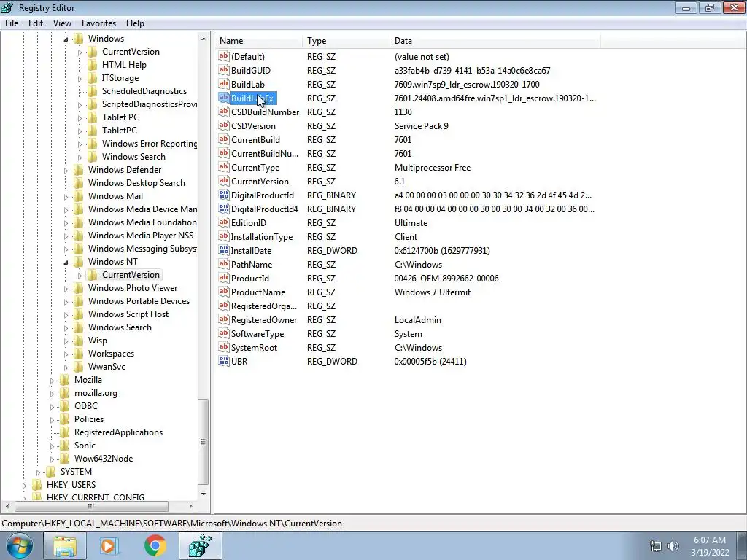Open the Help menu
The height and width of the screenshot is (560, 747).
point(135,23)
